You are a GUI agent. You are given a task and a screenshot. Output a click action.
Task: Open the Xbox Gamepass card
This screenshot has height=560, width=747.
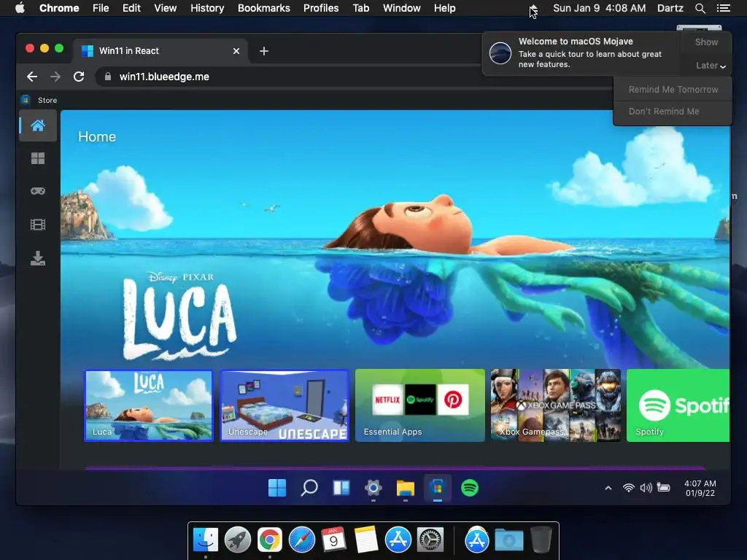tap(555, 405)
